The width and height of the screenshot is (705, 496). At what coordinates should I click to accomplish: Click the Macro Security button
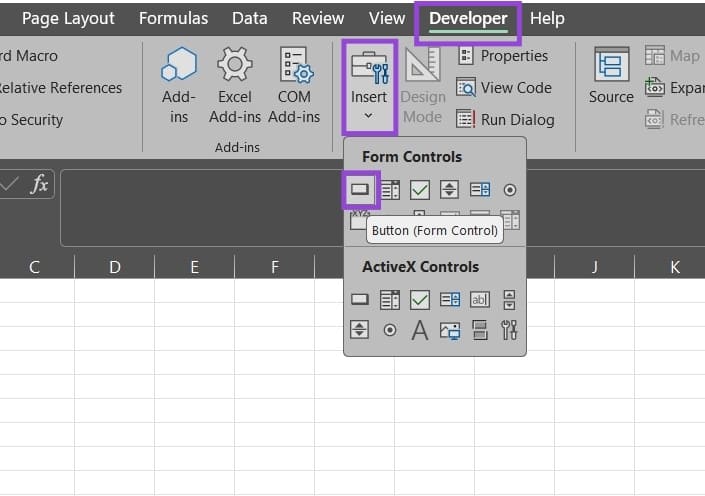31,120
